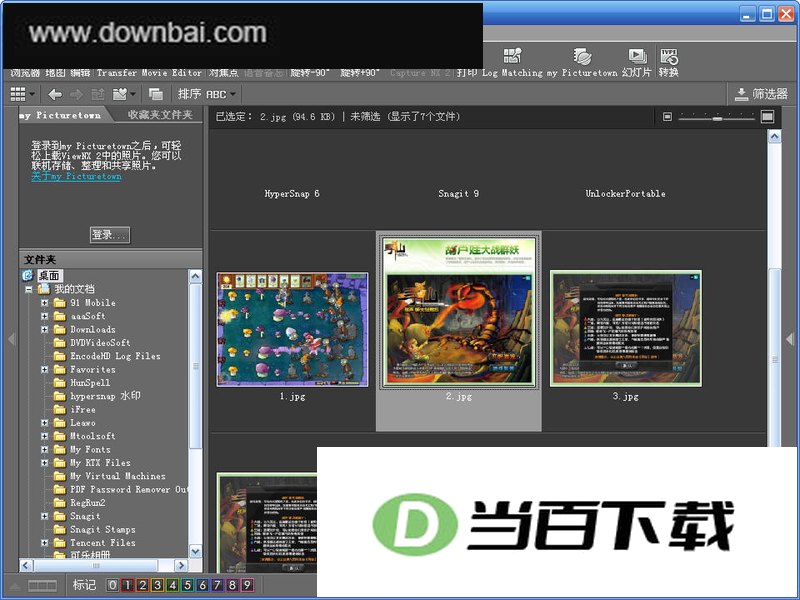Viewport: 800px width, 600px height.
Task: Click 旋转+90° to rotate right
Action: click(x=360, y=73)
